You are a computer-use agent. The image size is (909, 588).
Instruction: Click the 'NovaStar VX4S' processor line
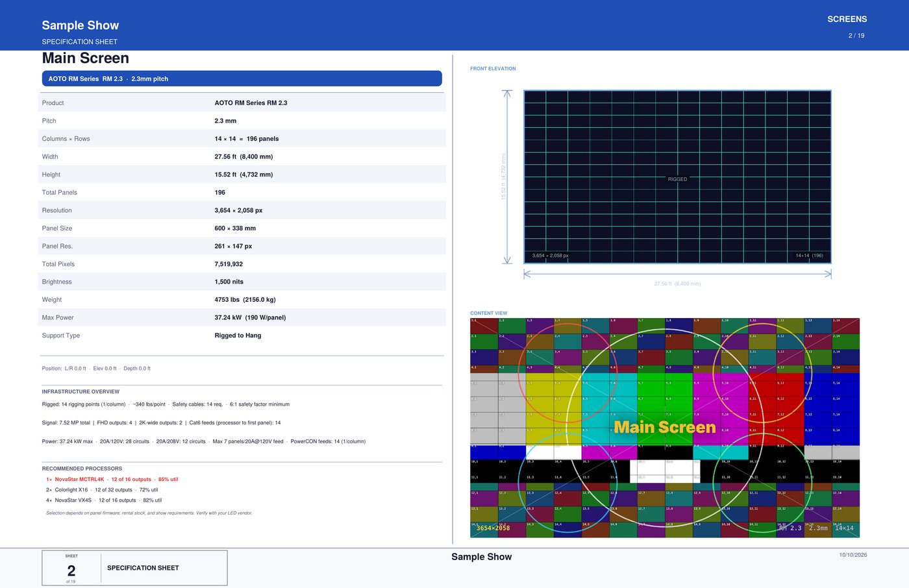coord(104,500)
